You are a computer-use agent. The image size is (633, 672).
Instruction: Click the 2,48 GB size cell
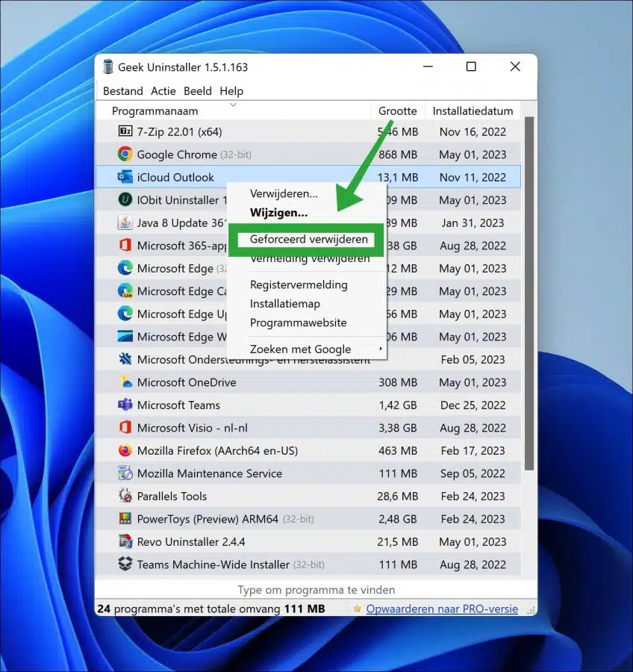coord(397,519)
